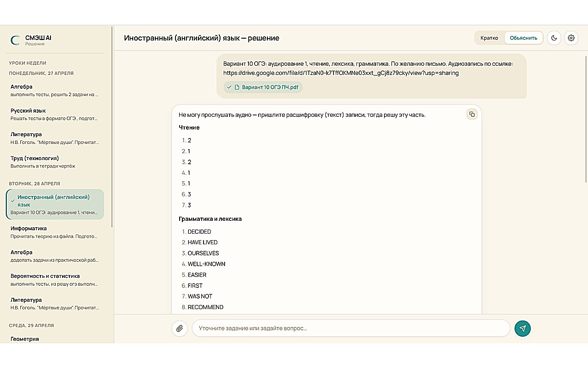Click the checkmark next to Иностранный язык lesson

coord(13,201)
